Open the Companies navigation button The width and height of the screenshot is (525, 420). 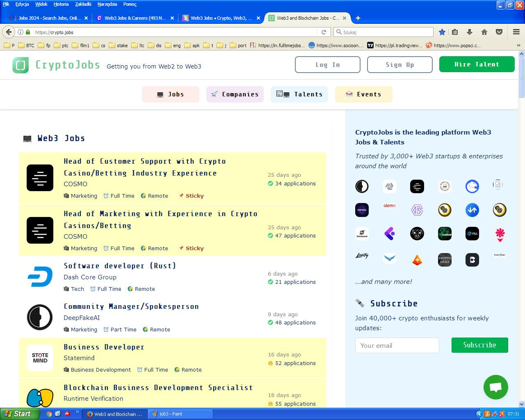point(235,94)
